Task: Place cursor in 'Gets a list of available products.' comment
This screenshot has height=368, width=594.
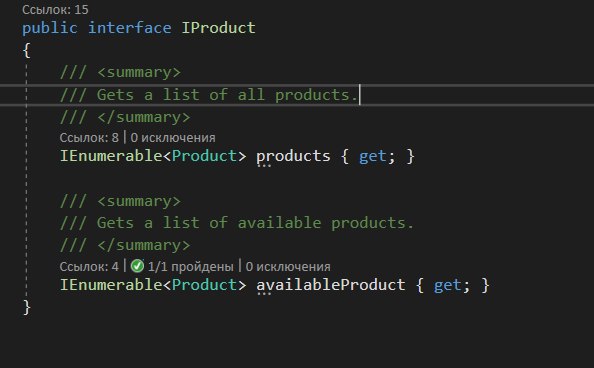Action: point(255,223)
